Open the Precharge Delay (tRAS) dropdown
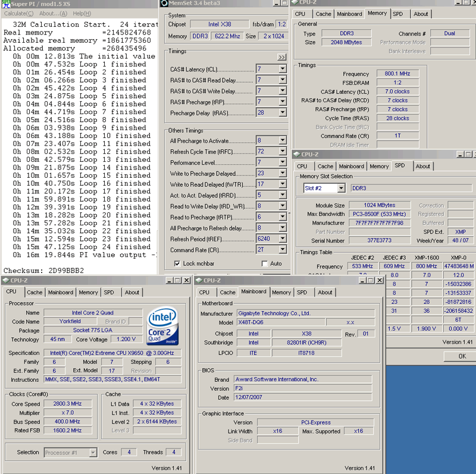The height and width of the screenshot is (474, 476). (x=283, y=112)
